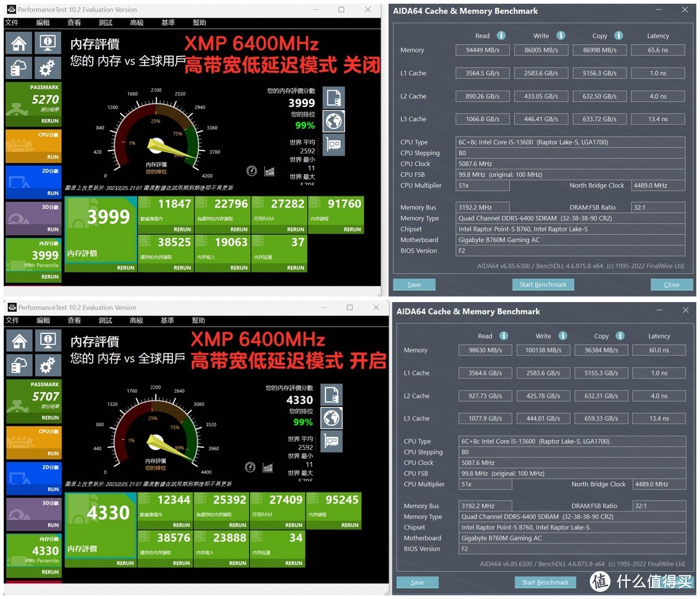The image size is (700, 599).
Task: Run 3D分數 test in the 5270 PassMark window
Action: pyautogui.click(x=52, y=229)
